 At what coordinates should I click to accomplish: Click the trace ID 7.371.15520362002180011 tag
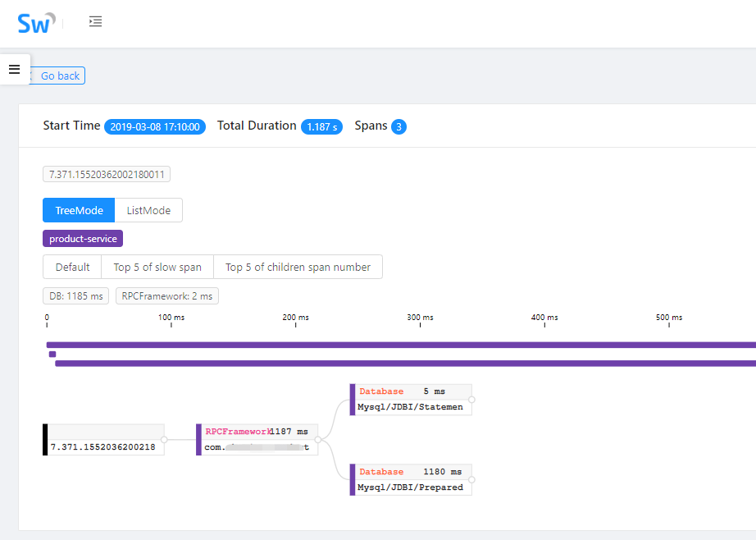[x=107, y=174]
